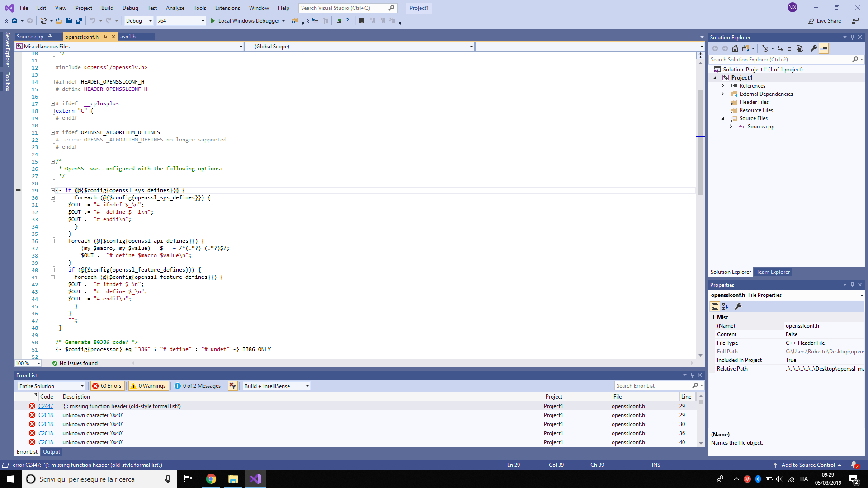
Task: Click the Home icon in Solution Explorer
Action: [x=735, y=48]
